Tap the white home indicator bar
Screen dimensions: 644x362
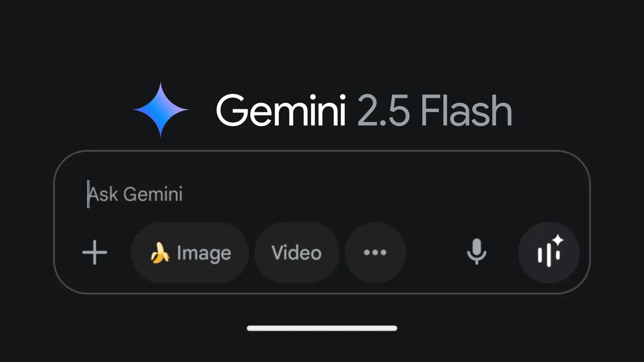pos(322,328)
